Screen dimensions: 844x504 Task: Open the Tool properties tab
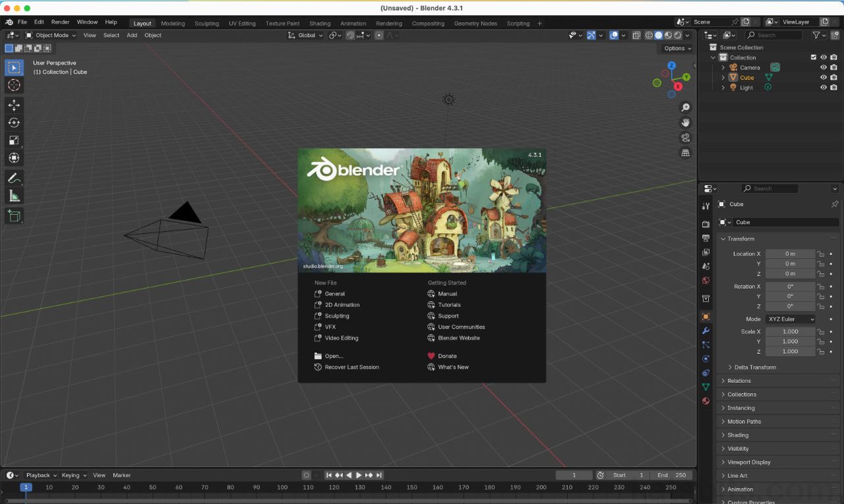706,206
